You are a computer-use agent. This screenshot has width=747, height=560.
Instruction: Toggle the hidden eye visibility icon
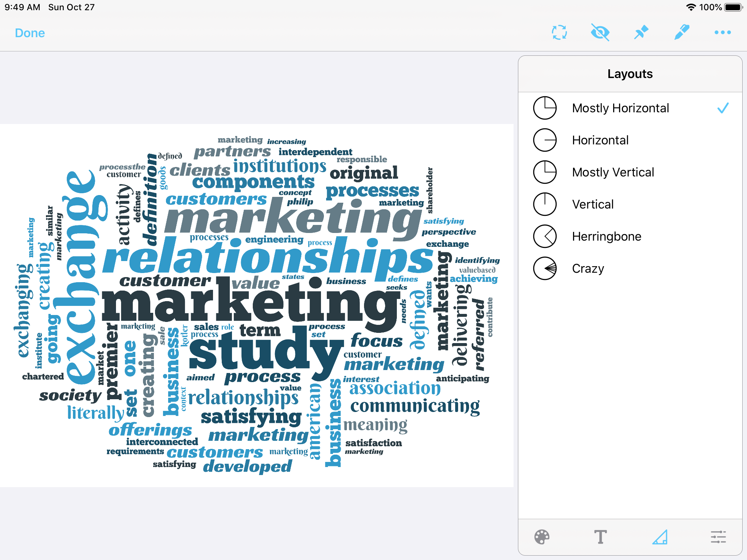[x=600, y=32]
